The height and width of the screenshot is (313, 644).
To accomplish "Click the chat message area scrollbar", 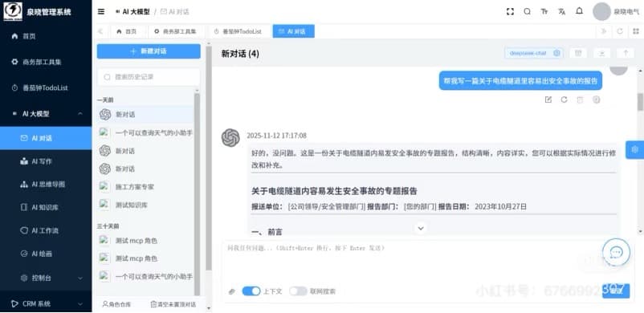I will point(640,102).
